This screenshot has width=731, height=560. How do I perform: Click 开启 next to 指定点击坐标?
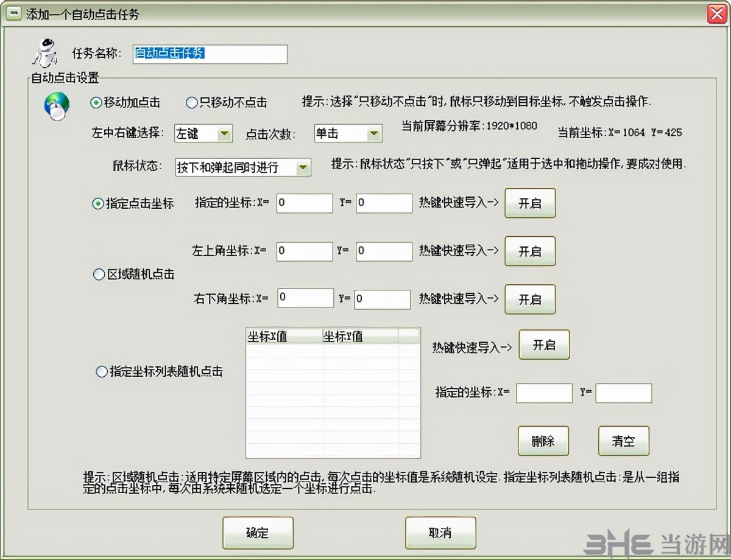529,203
